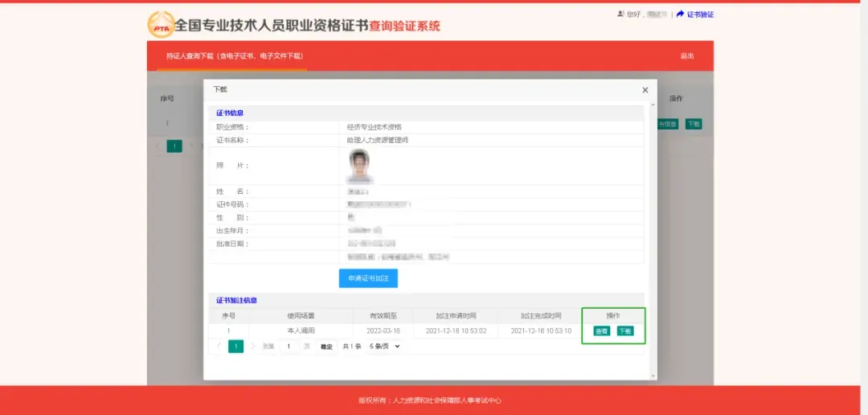Click the next page arrow in the dialog
Viewport: 868px width, 415px height.
click(253, 347)
